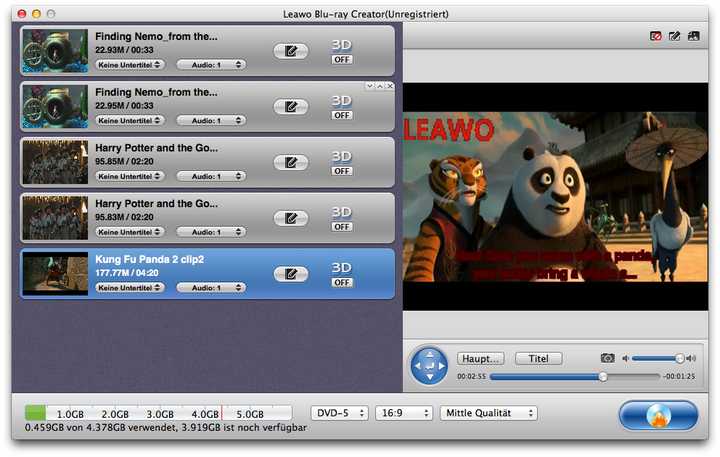Open the 16:9 aspect ratio dropdown

[x=404, y=413]
